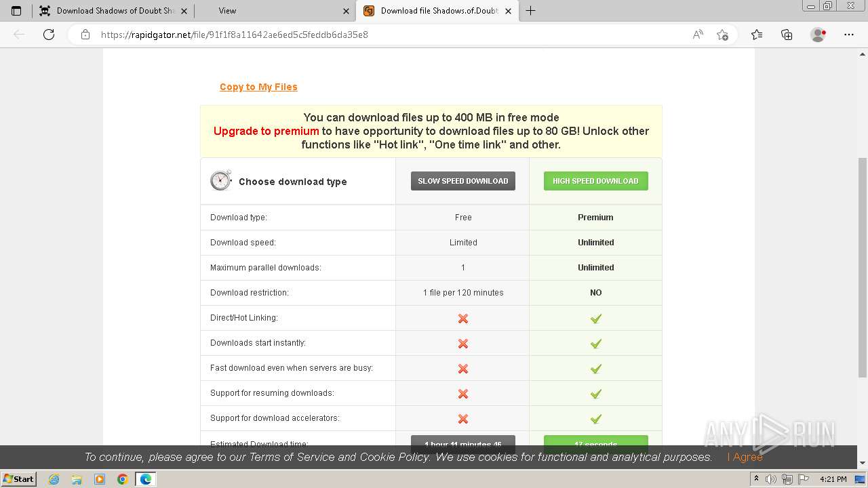Add this page to favorites star
This screenshot has height=488, width=868.
722,35
